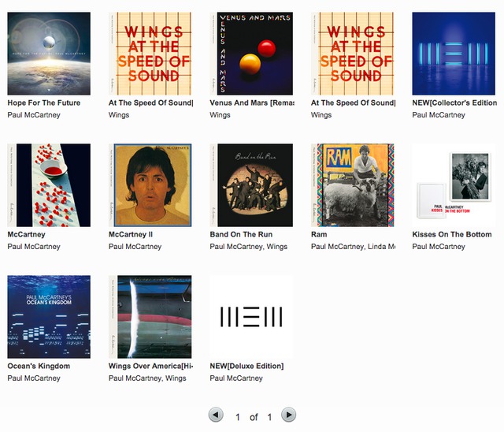Open Venus And Mars album cover
This screenshot has width=504, height=432.
point(251,54)
